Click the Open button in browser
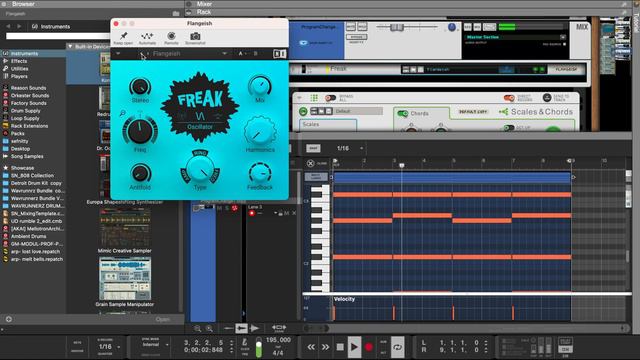Viewport: 640px width, 360px height. tap(162, 319)
